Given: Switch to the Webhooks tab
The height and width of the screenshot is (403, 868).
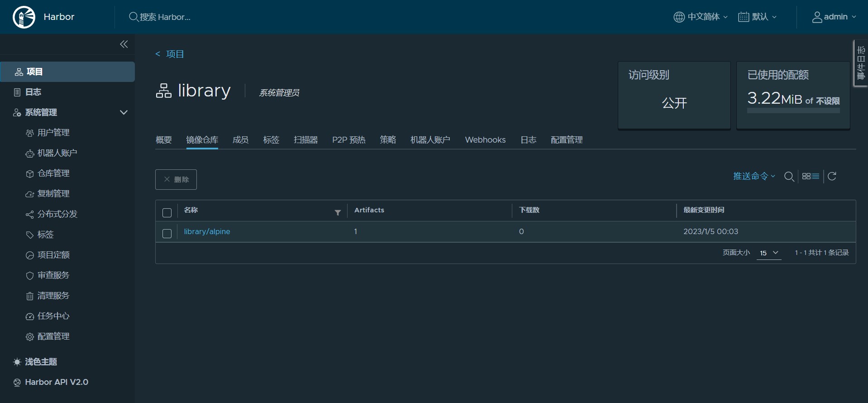Looking at the screenshot, I should click(485, 140).
